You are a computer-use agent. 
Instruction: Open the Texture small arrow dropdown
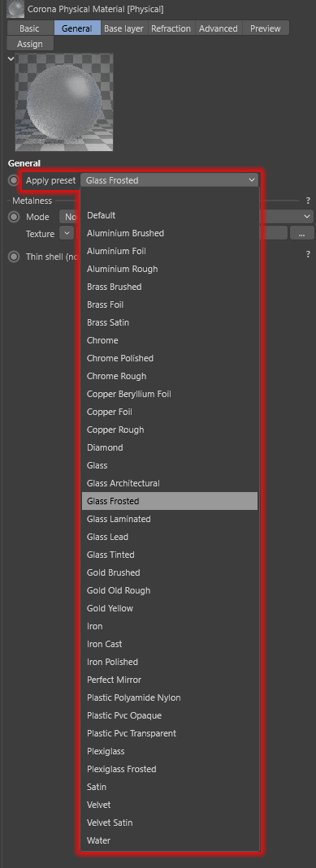[x=67, y=233]
